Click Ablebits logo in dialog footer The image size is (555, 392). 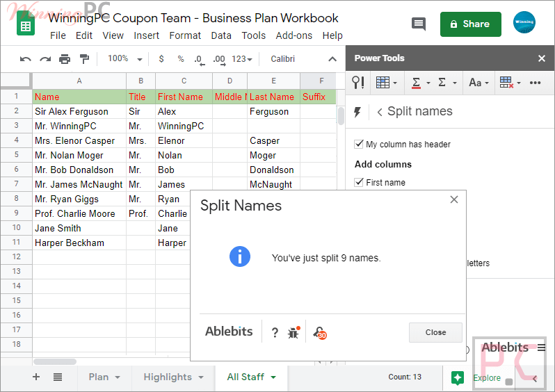[x=229, y=332]
